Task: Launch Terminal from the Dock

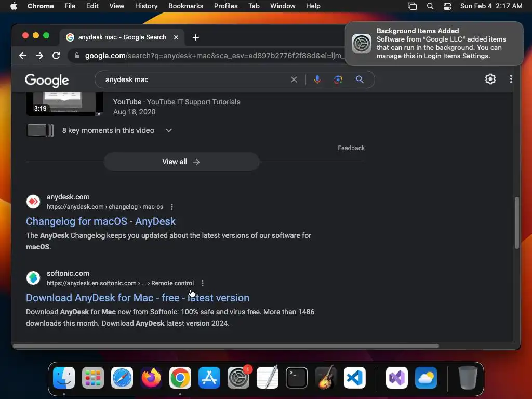Action: [297, 378]
